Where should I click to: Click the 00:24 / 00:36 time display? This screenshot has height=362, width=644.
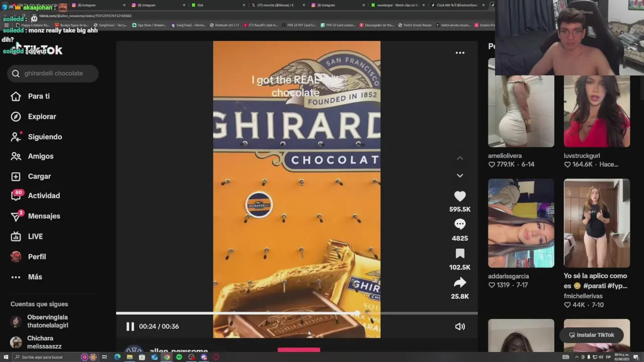159,326
